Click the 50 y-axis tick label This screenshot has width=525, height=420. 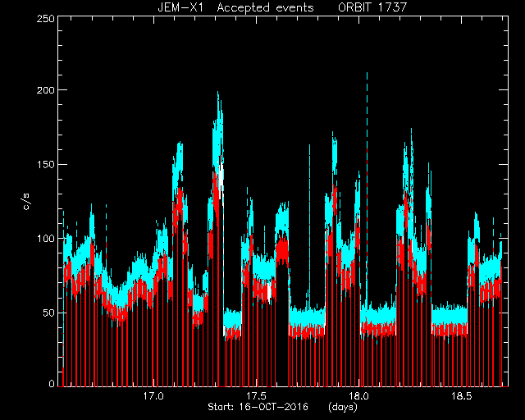tap(48, 313)
